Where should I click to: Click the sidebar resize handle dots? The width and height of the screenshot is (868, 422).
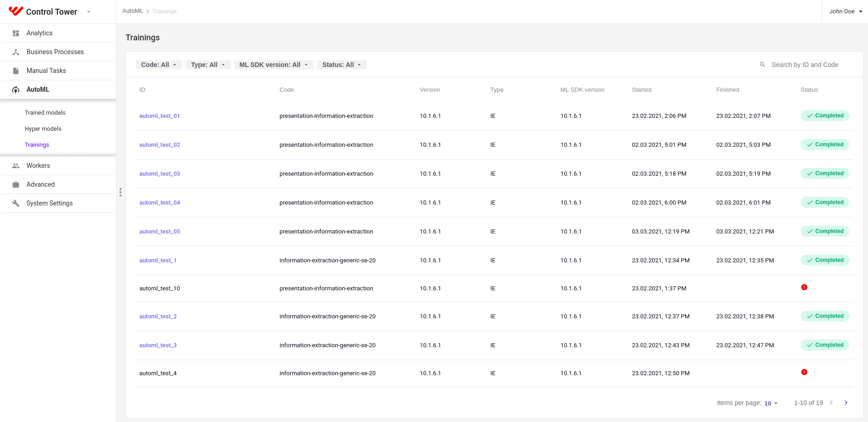coord(121,192)
